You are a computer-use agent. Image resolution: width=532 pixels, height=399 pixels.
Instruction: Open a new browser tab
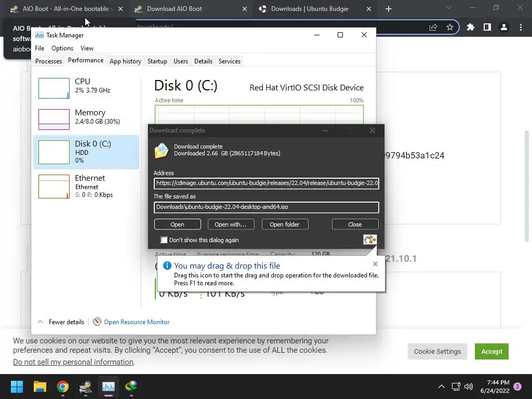pos(389,9)
